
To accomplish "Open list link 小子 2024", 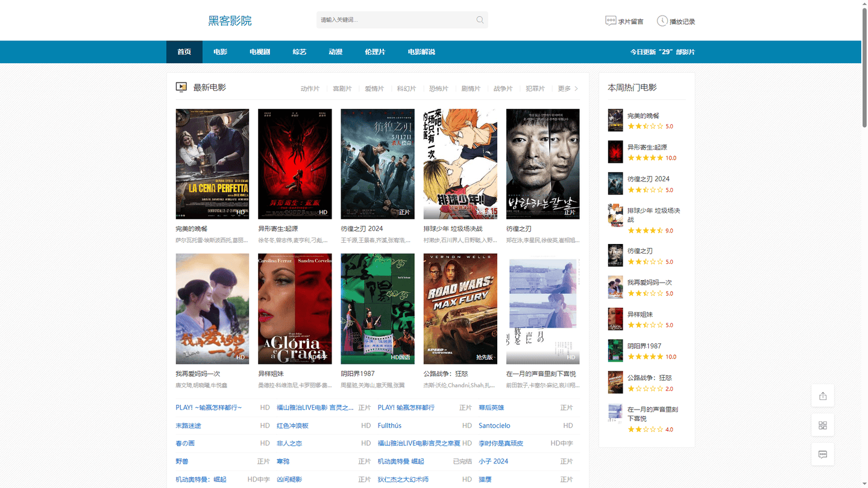I will (493, 461).
